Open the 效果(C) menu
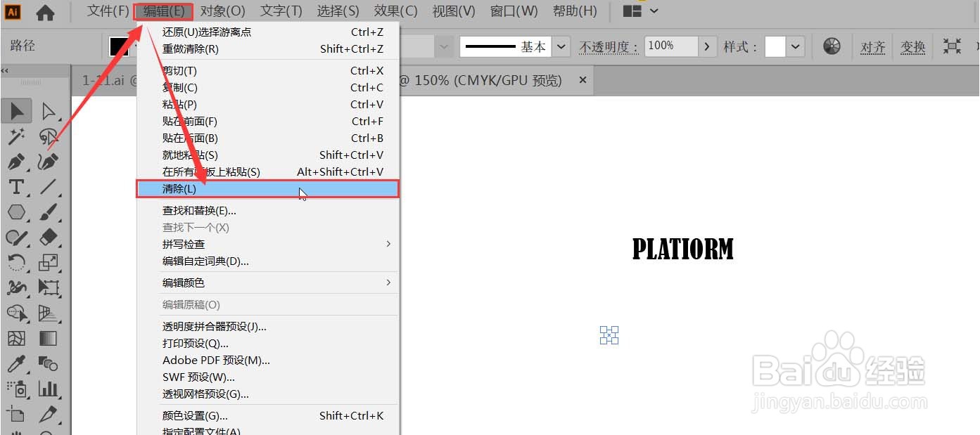Viewport: 980px width, 435px height. [396, 11]
